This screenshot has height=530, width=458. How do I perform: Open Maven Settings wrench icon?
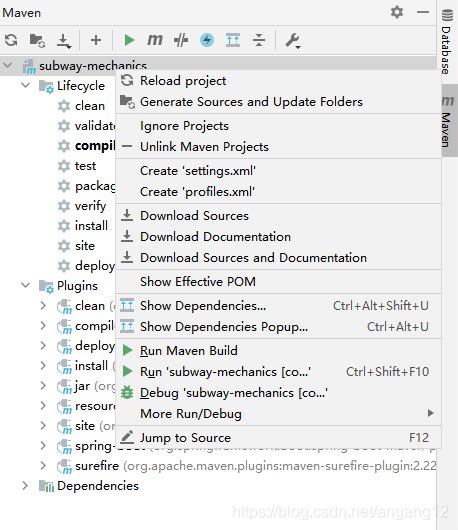[x=293, y=41]
